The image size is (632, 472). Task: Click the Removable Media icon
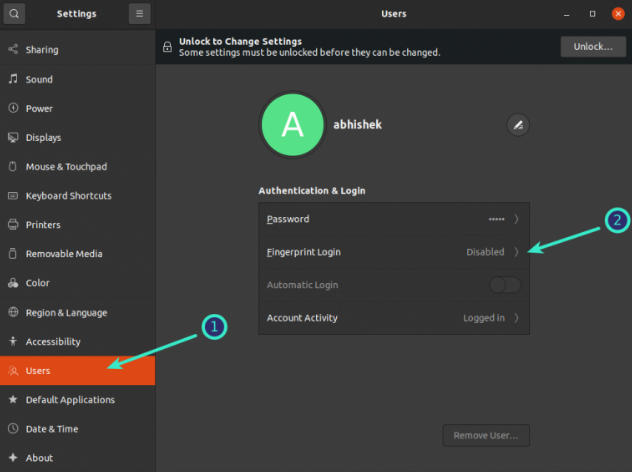[x=13, y=254]
